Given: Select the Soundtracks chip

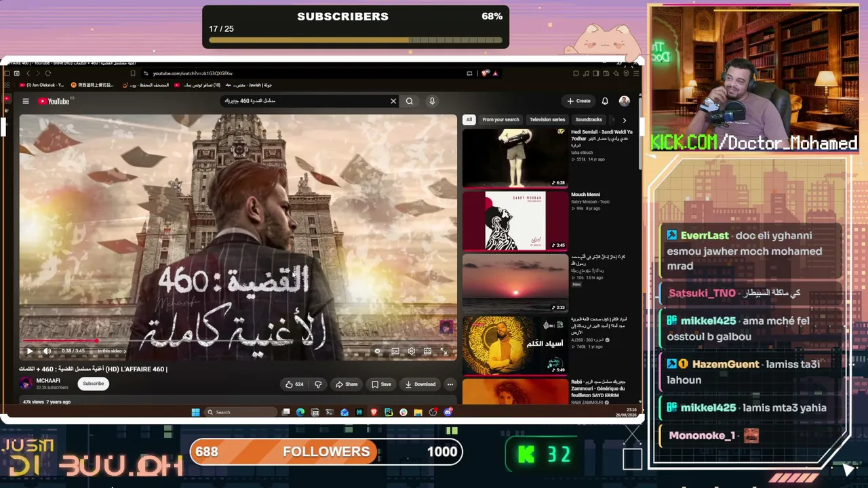Looking at the screenshot, I should (589, 120).
